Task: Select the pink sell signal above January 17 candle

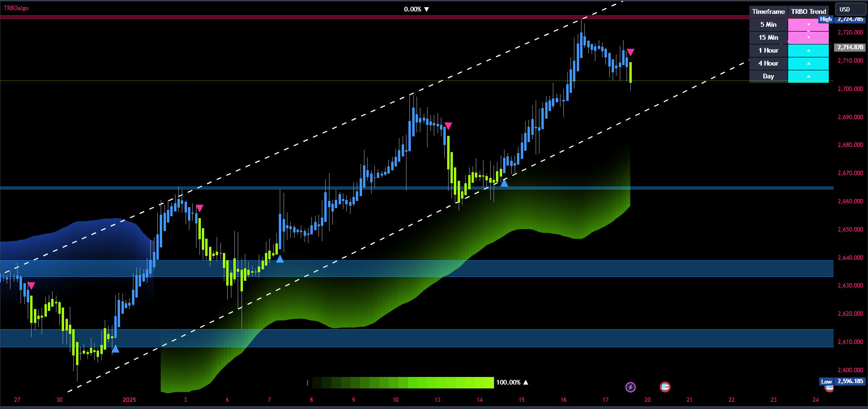Action: tap(631, 52)
